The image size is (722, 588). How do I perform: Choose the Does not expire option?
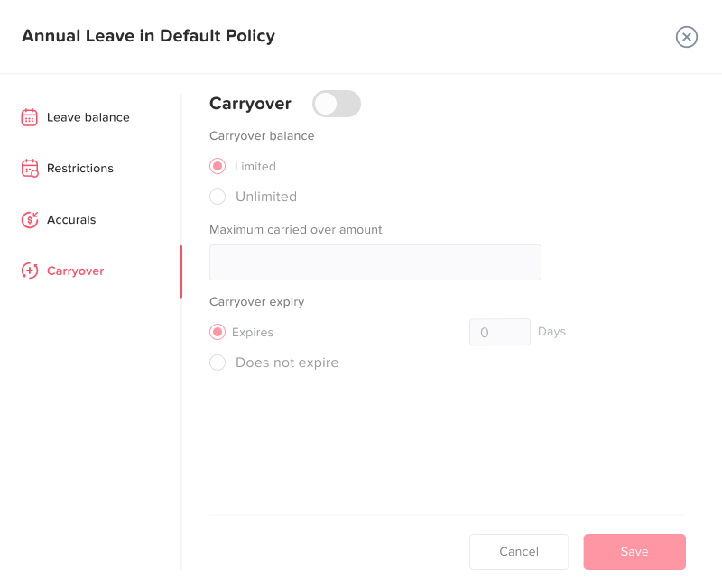pyautogui.click(x=218, y=363)
